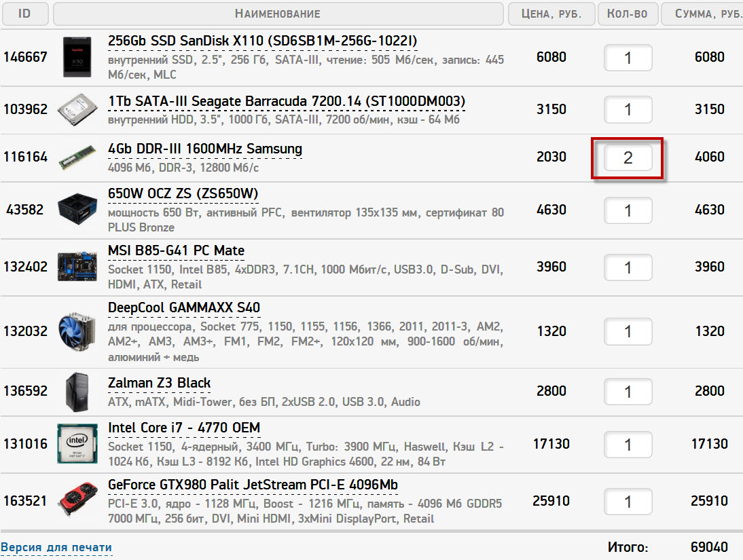Focus the quantity field for Samsung DDR-III memory
The height and width of the screenshot is (560, 743).
pyautogui.click(x=628, y=157)
